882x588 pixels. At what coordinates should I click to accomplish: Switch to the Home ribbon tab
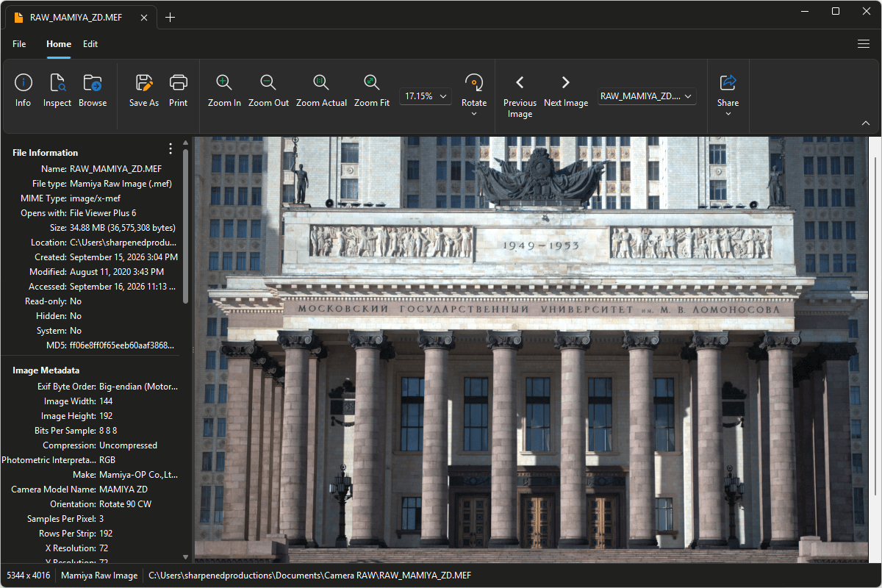coord(59,44)
